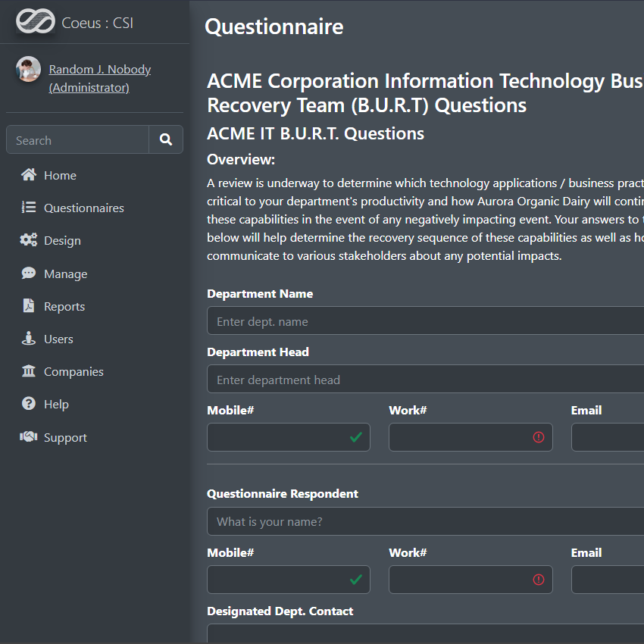This screenshot has width=644, height=644.
Task: Click Department Head's Mobile# field
Action: (277, 437)
